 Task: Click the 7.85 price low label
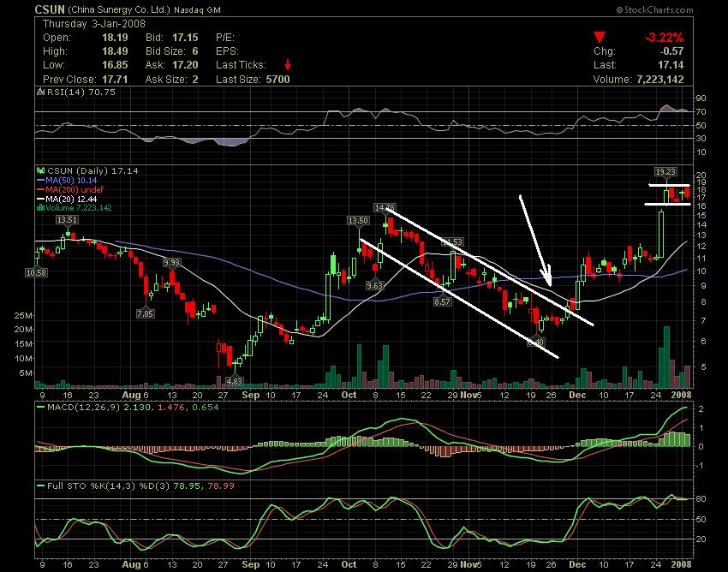click(x=145, y=314)
